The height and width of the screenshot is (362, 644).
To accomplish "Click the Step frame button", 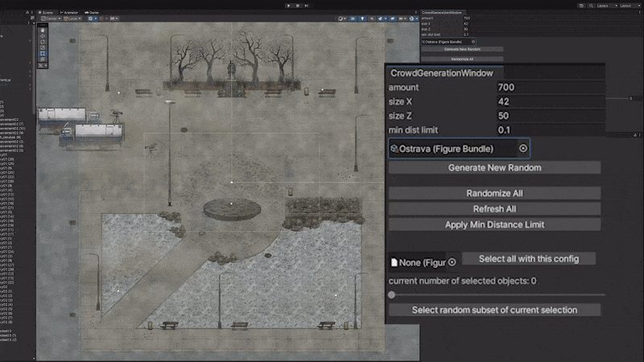I will (307, 6).
